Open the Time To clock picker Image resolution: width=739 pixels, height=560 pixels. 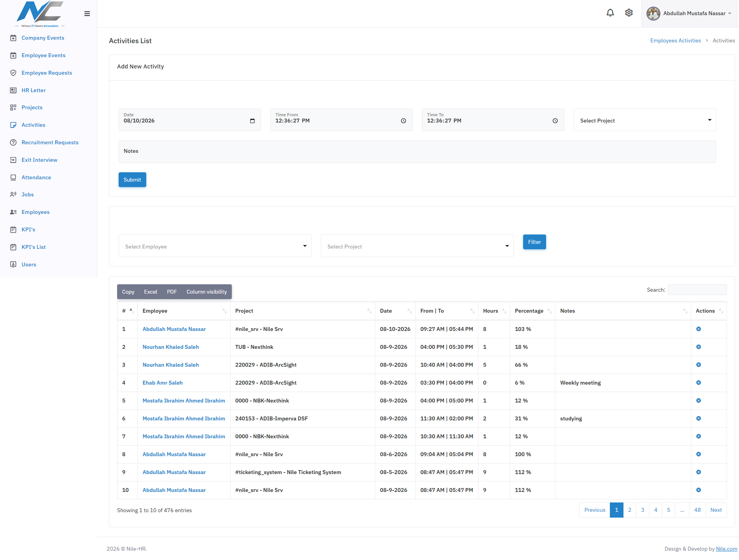[555, 121]
